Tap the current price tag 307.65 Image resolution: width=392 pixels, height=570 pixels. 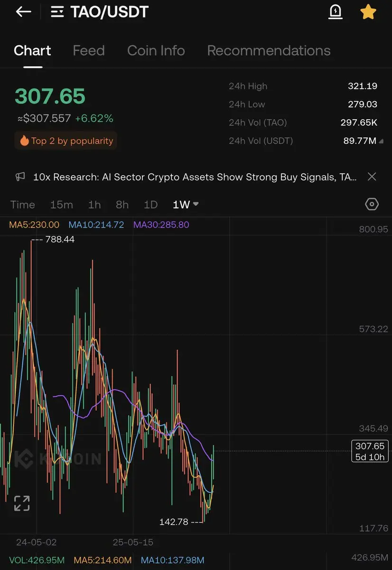pos(370,452)
